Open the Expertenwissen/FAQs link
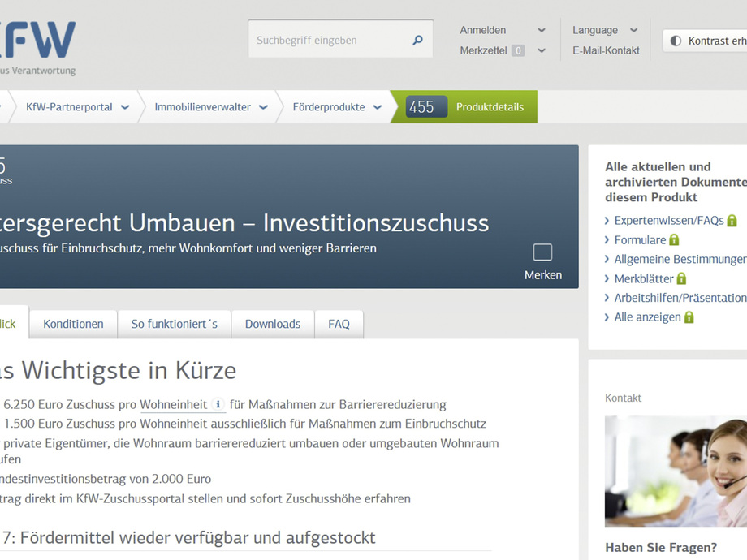 pos(669,221)
